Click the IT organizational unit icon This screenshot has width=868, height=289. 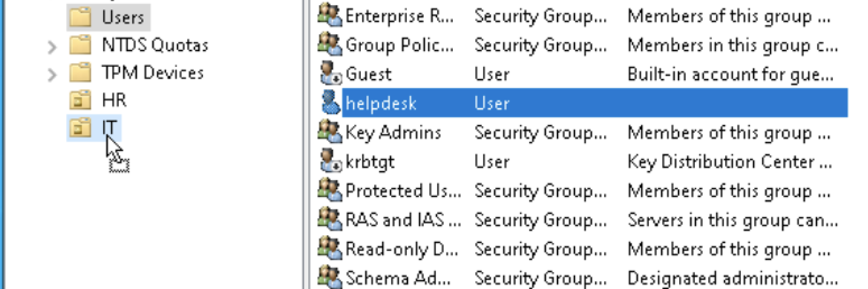pyautogui.click(x=80, y=129)
